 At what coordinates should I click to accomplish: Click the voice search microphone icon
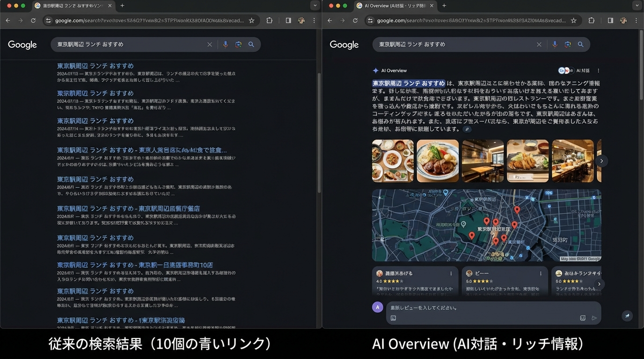[x=554, y=44]
